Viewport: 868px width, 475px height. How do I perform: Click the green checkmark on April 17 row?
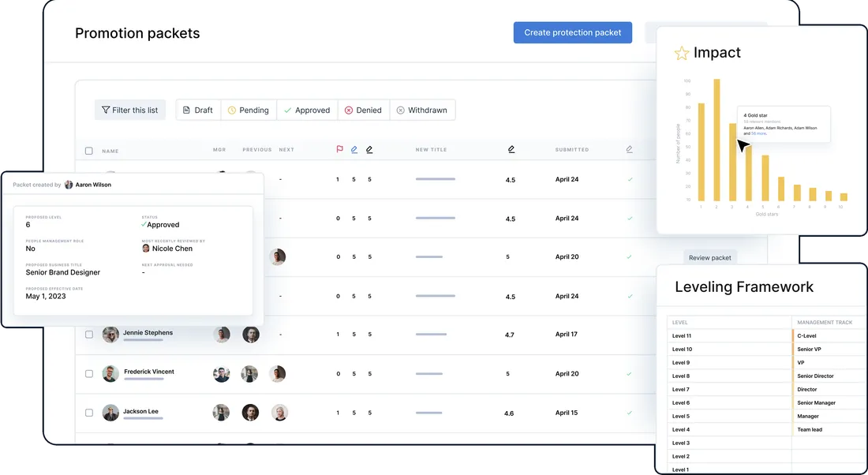click(629, 335)
